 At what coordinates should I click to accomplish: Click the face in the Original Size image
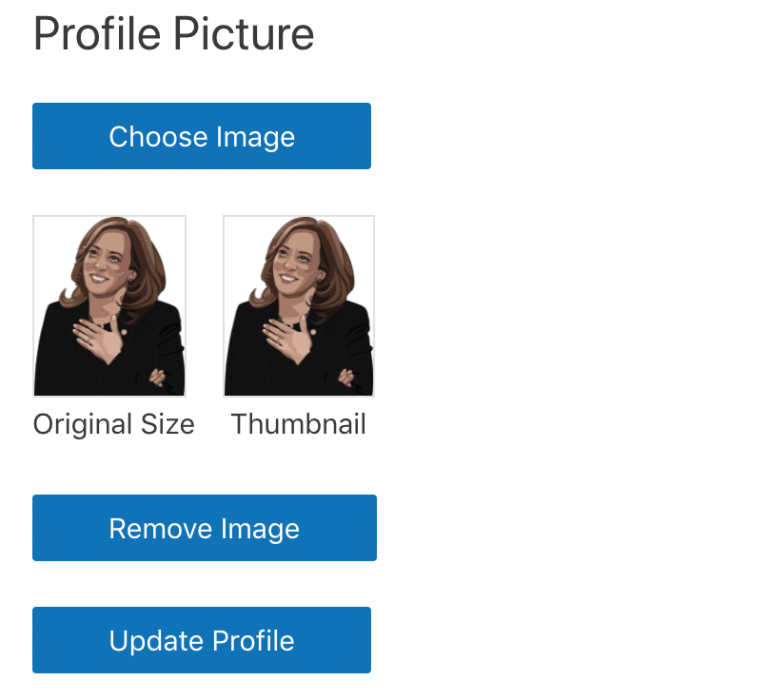click(107, 262)
